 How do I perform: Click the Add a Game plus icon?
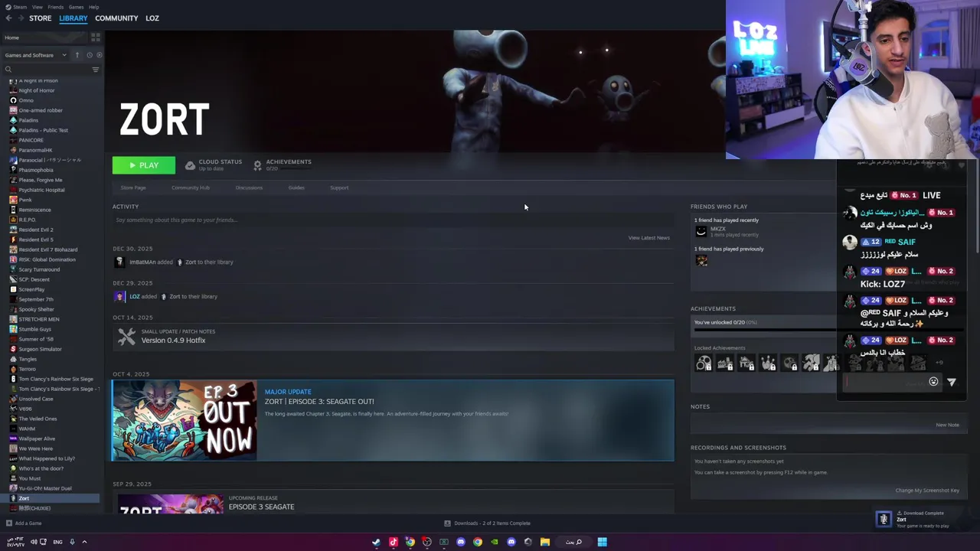(x=8, y=523)
